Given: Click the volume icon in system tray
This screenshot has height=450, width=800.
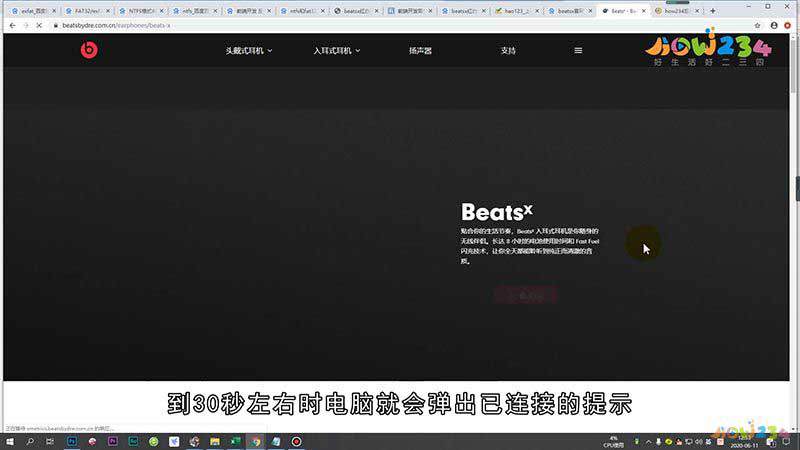Looking at the screenshot, I should pos(698,442).
